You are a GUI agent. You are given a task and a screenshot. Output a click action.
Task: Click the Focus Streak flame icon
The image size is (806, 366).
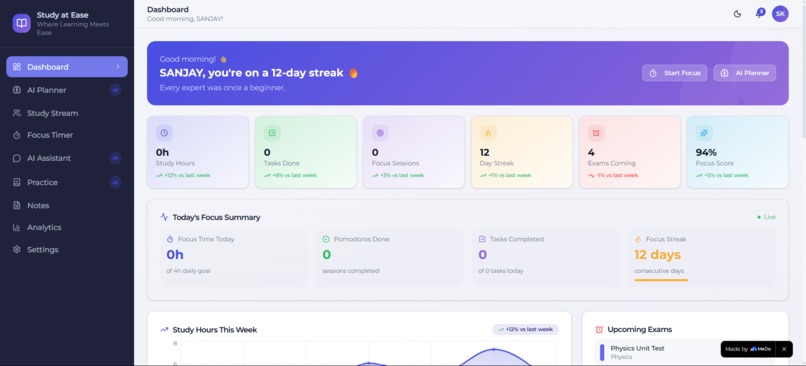(638, 239)
